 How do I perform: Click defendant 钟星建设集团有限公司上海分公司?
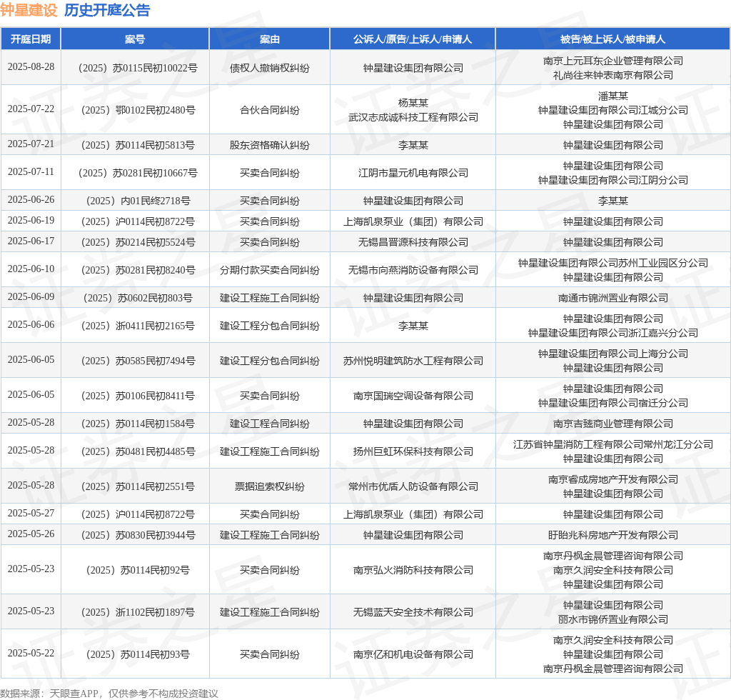(x=612, y=354)
